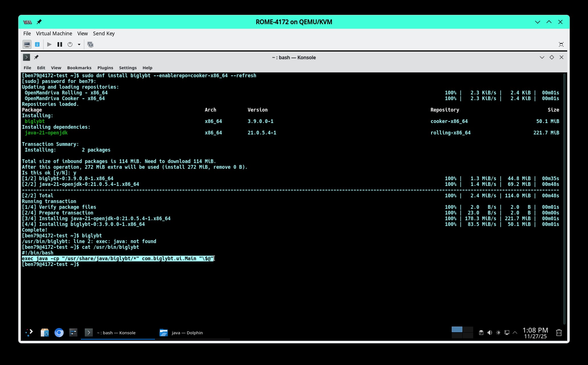Toggle Konsole window pin on all desktops

36,57
